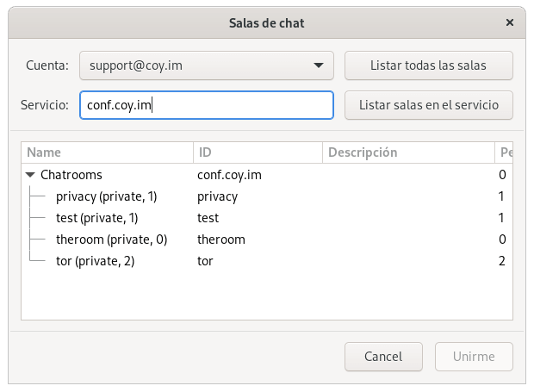Click the tor ID cell
534x392 pixels.
point(206,261)
